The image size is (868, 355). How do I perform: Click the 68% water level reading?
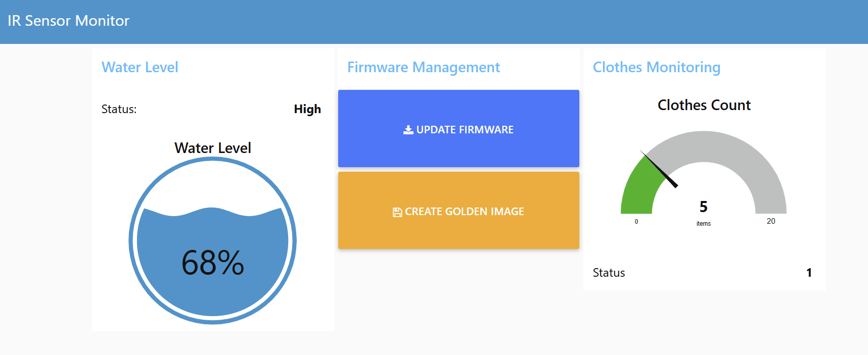tap(213, 263)
